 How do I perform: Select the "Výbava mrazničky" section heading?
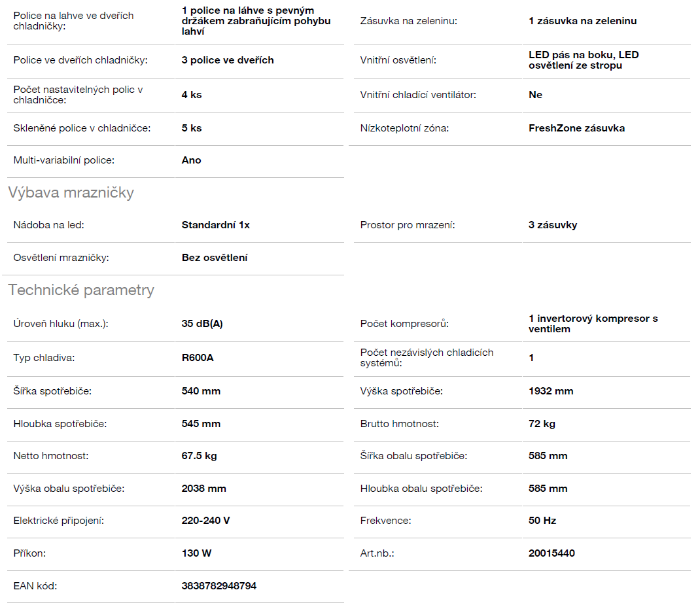pyautogui.click(x=71, y=192)
